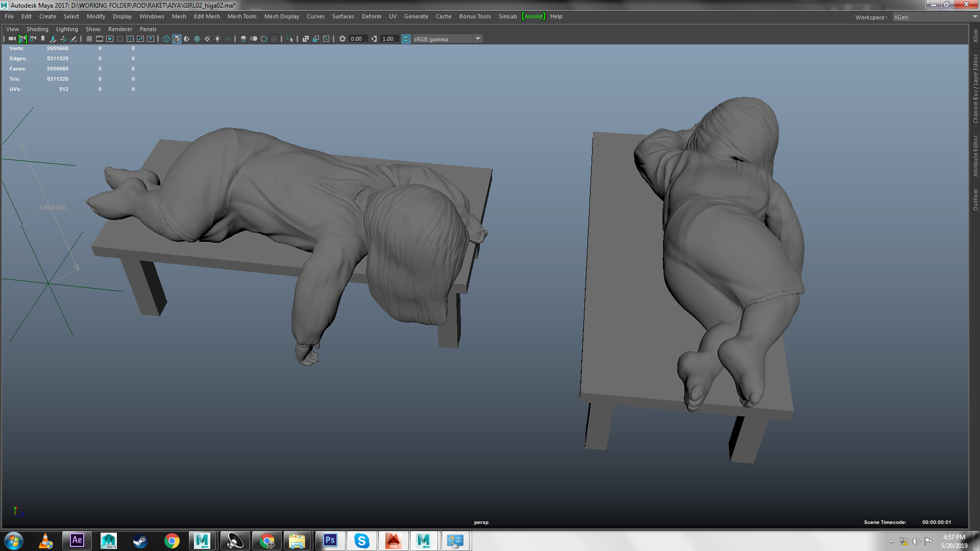Click the Image Plane icon
The width and height of the screenshot is (980, 551).
pos(53,39)
